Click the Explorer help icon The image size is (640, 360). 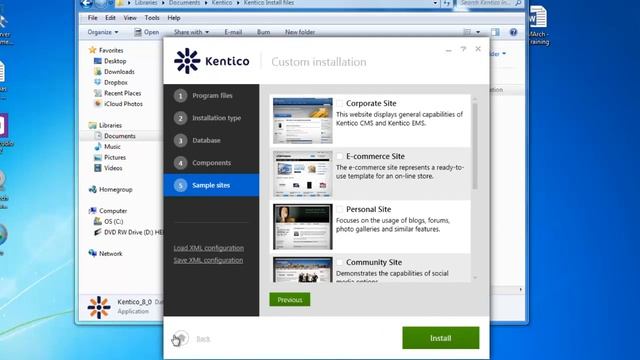(513, 32)
